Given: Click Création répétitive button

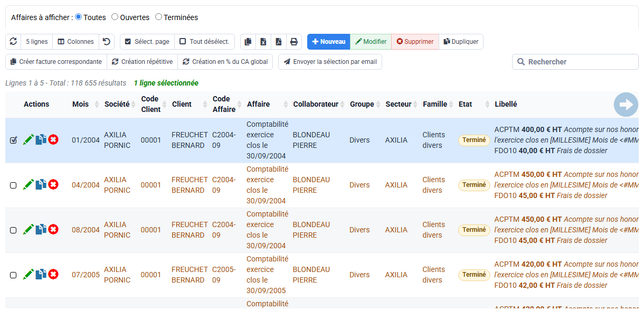Looking at the screenshot, I should tap(143, 62).
